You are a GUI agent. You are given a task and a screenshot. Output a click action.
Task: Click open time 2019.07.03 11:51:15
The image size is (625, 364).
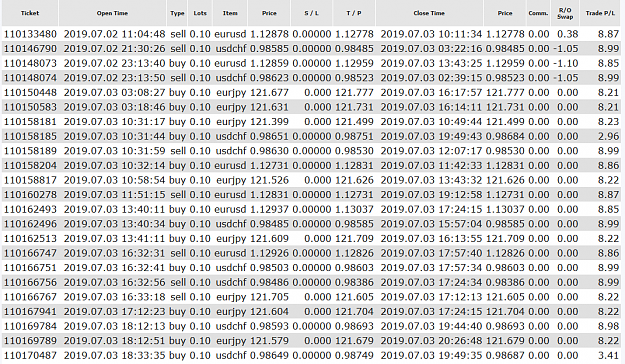point(114,195)
